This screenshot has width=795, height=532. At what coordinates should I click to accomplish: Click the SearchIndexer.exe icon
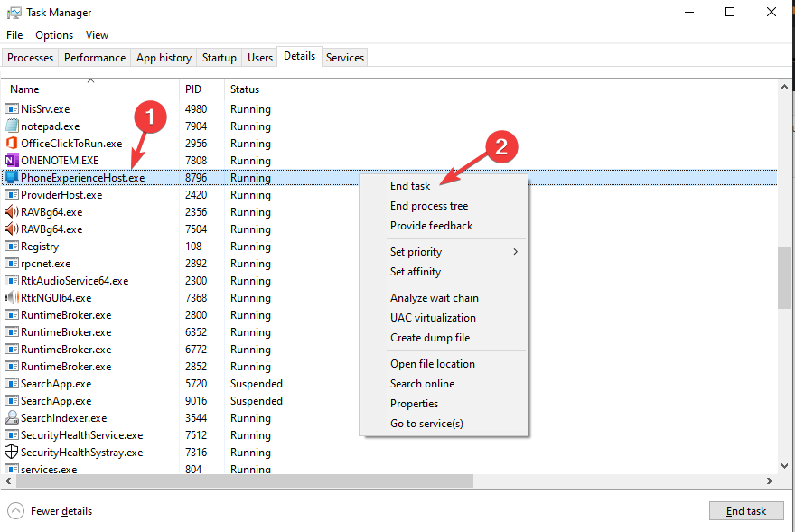[x=12, y=418]
